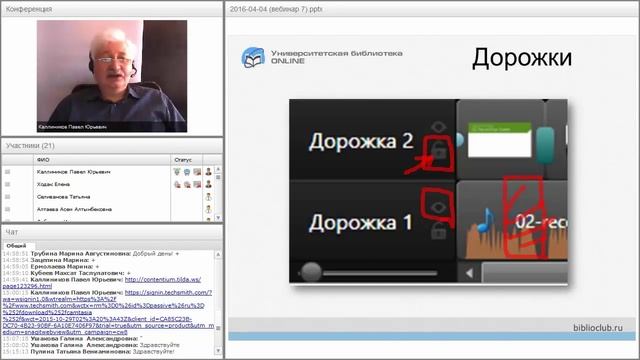Tick the box next to Ходак Елена
Screen dimensions: 640x360
[x=7, y=184]
